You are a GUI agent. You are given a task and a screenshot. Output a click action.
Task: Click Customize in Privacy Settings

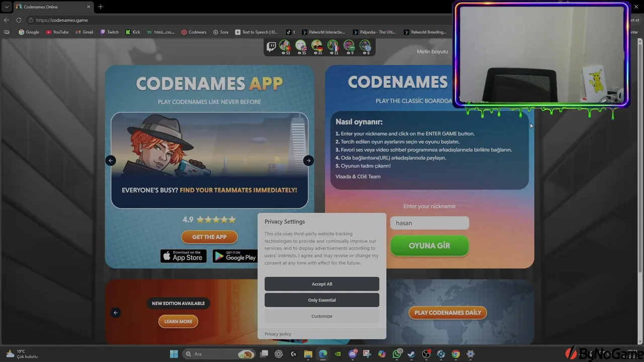322,316
